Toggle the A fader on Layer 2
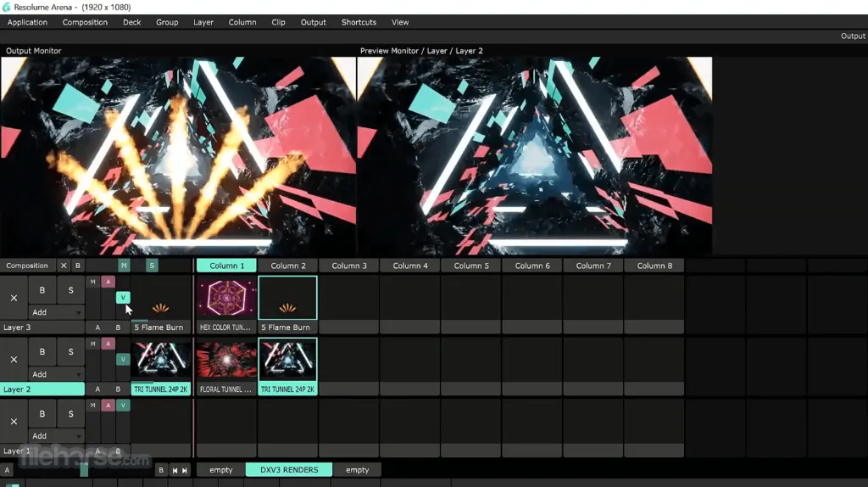 point(108,344)
